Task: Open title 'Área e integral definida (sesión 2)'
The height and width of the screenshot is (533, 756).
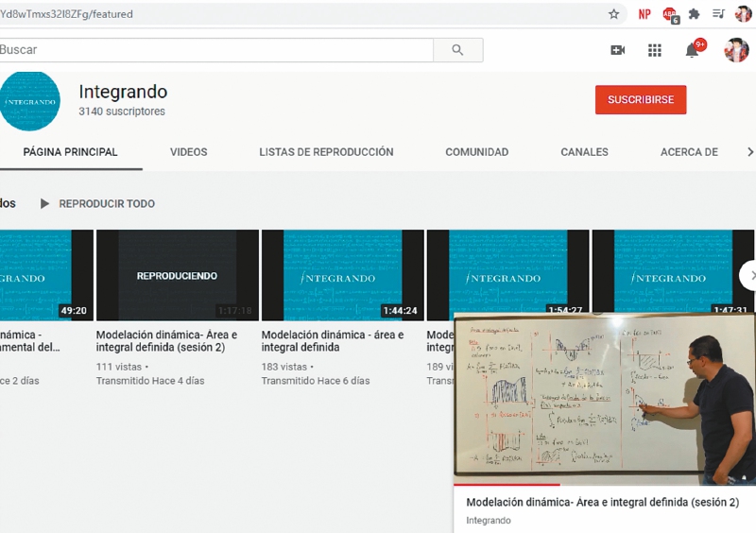Action: 166,340
